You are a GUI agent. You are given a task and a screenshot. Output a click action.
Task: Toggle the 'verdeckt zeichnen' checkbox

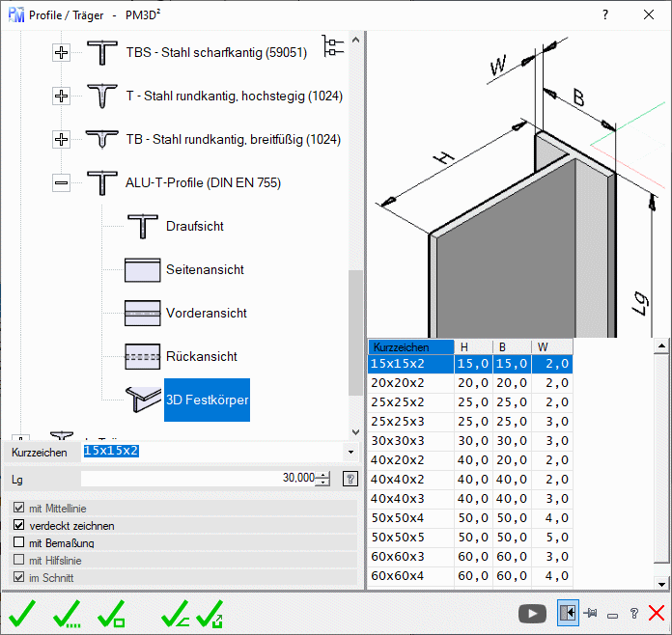pos(18,526)
